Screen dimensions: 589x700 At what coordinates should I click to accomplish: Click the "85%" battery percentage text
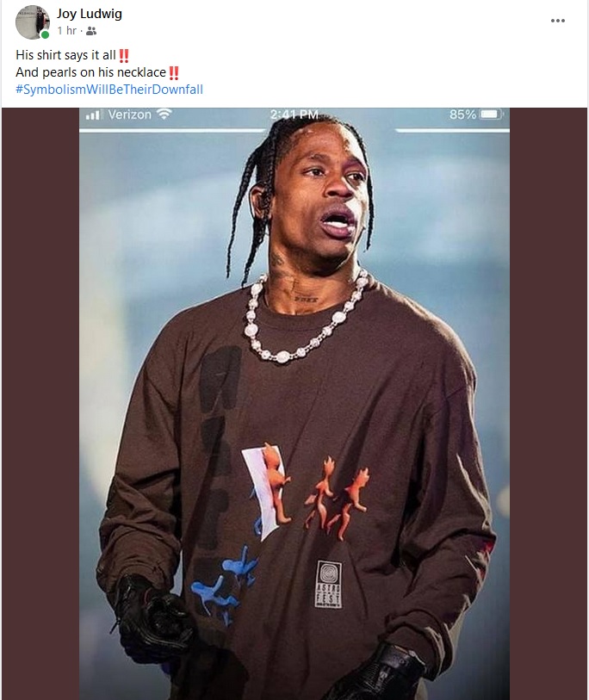point(462,115)
